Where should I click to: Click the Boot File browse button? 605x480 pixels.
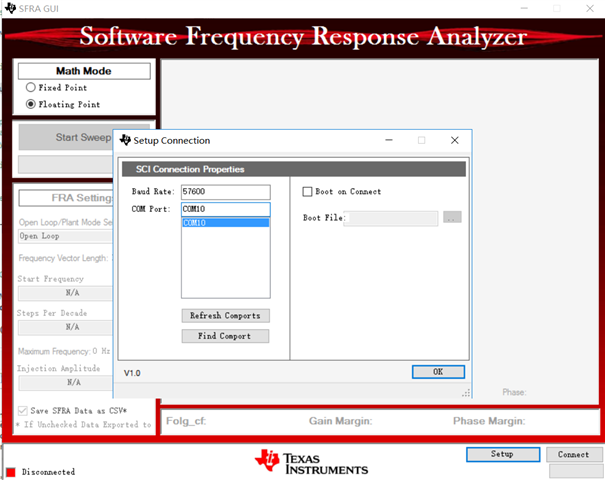[x=452, y=217]
